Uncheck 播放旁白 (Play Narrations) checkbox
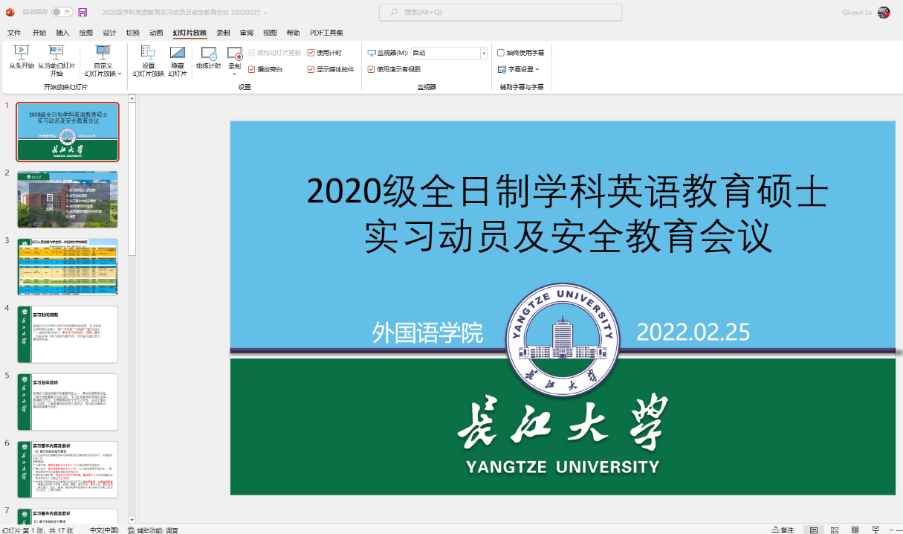903x534 pixels. [252, 69]
